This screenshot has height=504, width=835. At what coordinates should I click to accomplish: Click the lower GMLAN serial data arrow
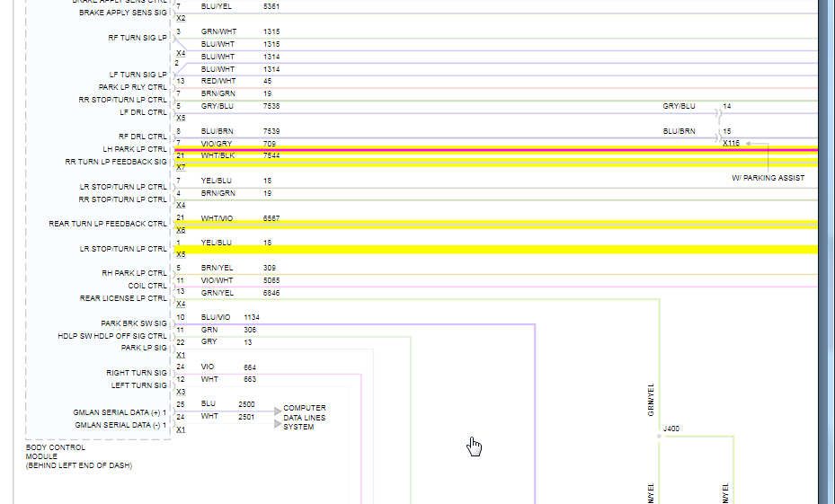(278, 424)
